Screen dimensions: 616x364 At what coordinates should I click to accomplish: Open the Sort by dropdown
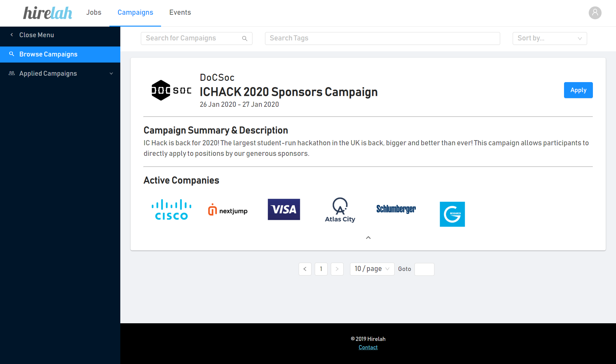(550, 38)
